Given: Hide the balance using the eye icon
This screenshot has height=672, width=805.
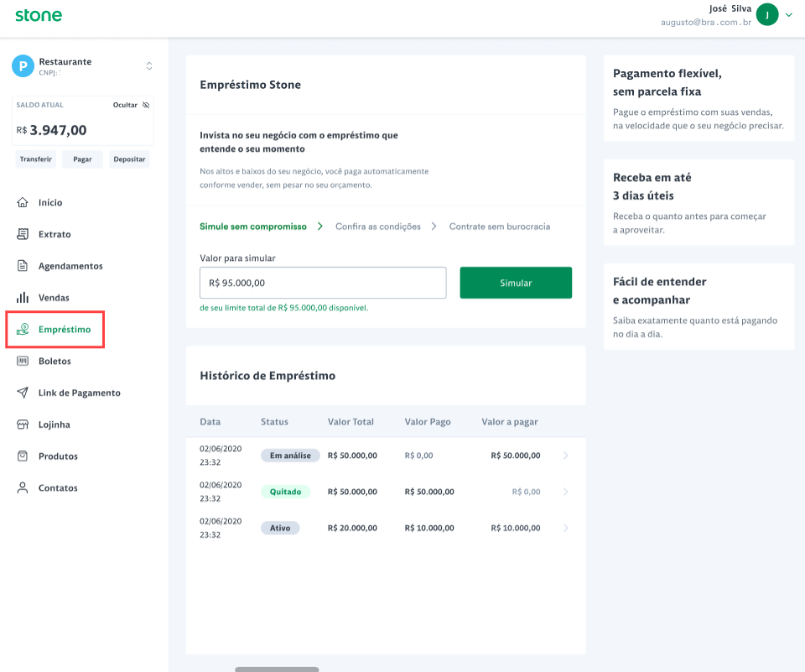Looking at the screenshot, I should pos(146,105).
